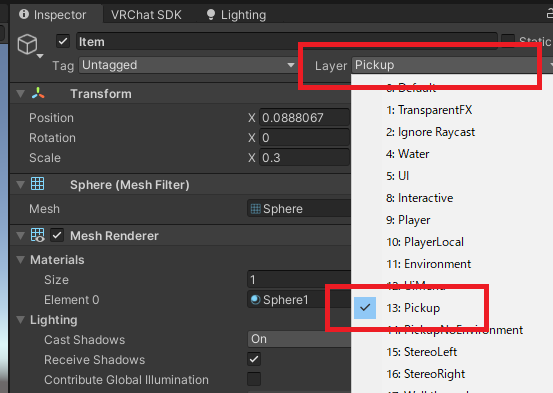The width and height of the screenshot is (553, 393).
Task: Click the Position X value field
Action: [x=305, y=117]
